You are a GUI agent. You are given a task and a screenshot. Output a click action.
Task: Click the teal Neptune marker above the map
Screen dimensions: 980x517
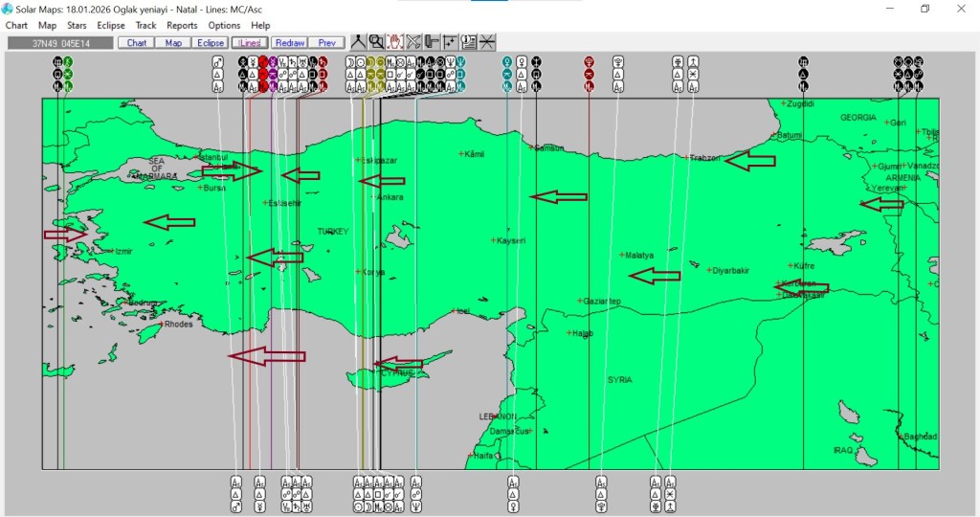click(460, 62)
